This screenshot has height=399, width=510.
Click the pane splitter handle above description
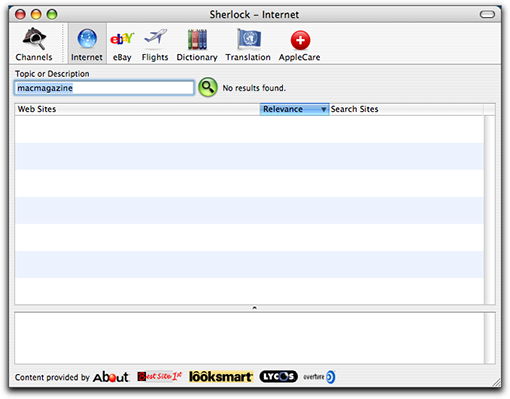point(255,308)
